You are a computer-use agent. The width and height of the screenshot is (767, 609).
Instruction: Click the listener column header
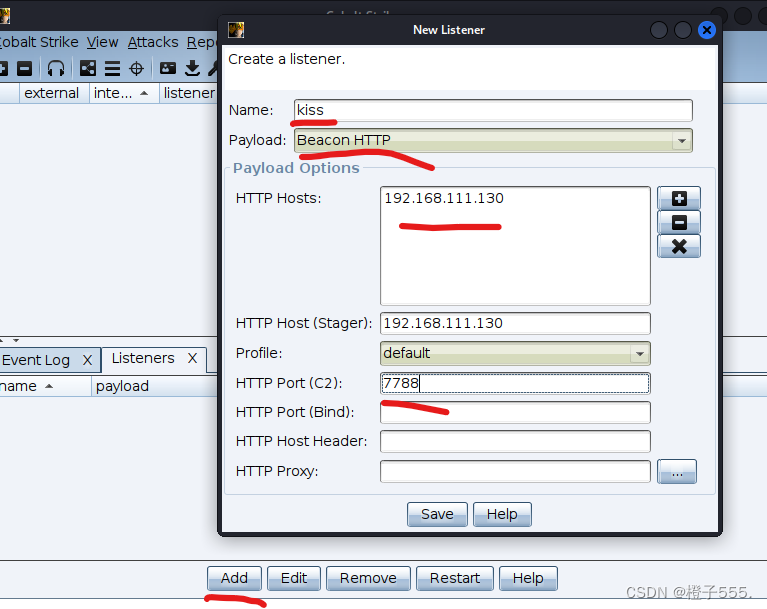(x=189, y=93)
